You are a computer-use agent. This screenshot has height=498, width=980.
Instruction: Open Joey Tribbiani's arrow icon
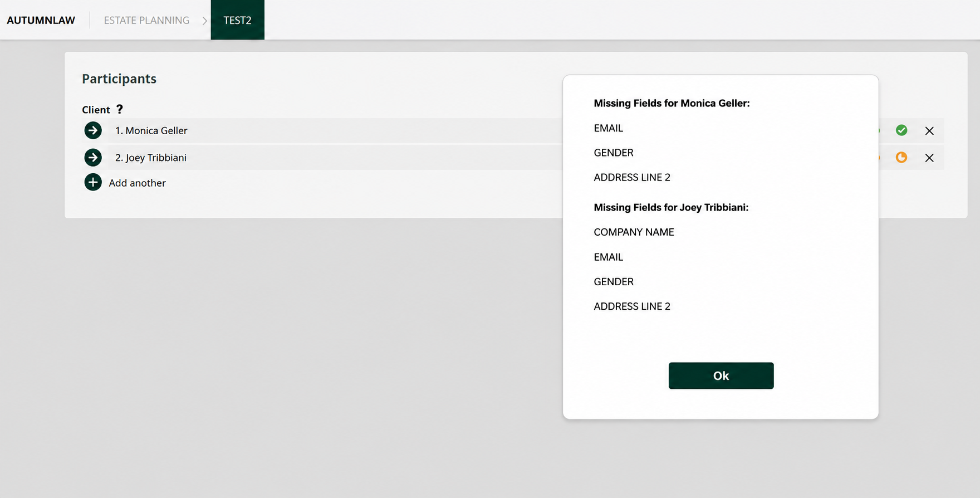[x=93, y=158]
